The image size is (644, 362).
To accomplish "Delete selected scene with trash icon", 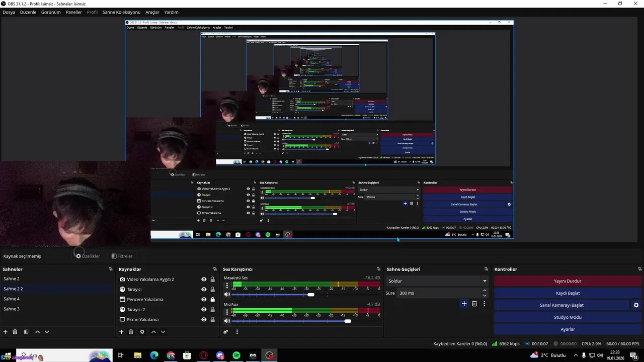I will (15, 332).
